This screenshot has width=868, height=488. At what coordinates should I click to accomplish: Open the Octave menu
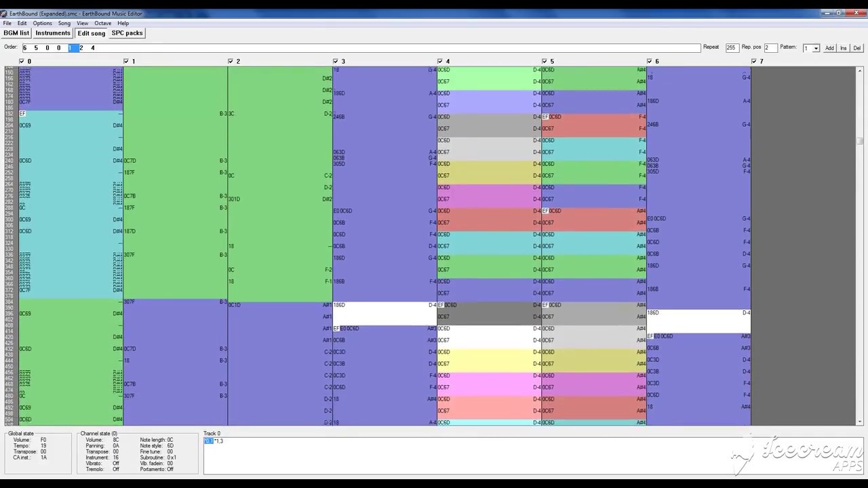coord(102,23)
